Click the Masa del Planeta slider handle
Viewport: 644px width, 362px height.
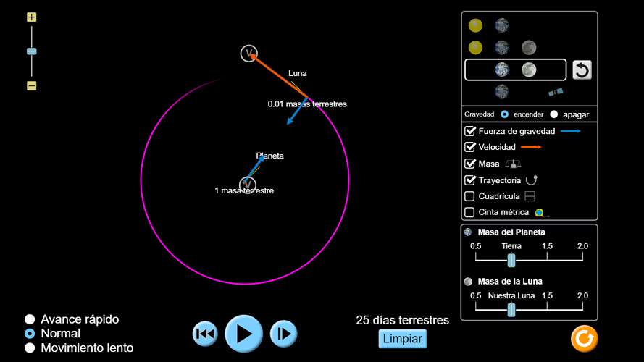click(511, 260)
